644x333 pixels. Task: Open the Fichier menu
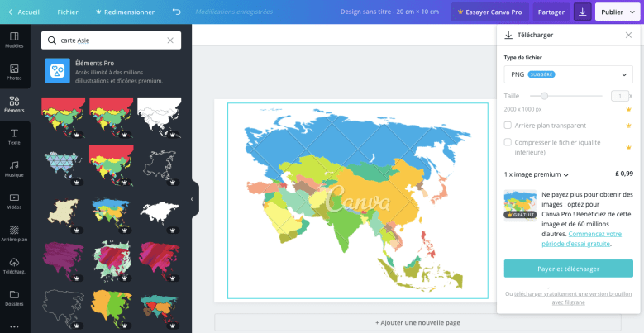click(68, 12)
